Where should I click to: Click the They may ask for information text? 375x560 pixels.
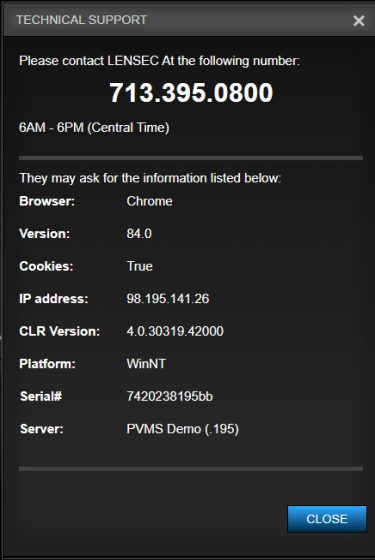click(x=150, y=178)
